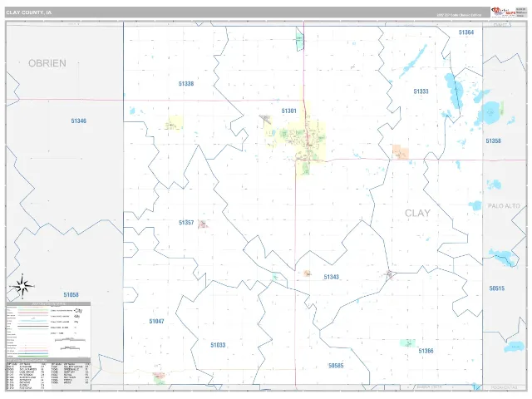Click the pale yellow town below 51338
This screenshot has height=399, width=532.
pyautogui.click(x=175, y=123)
